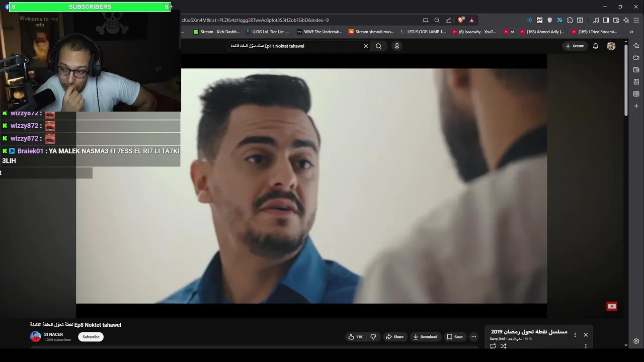This screenshot has height=362, width=644.
Task: Open the Ramadan 2019 playlist title
Action: click(529, 332)
